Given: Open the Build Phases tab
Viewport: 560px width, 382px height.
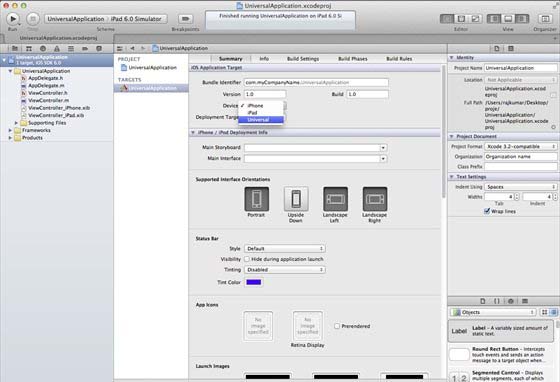Looking at the screenshot, I should click(352, 59).
